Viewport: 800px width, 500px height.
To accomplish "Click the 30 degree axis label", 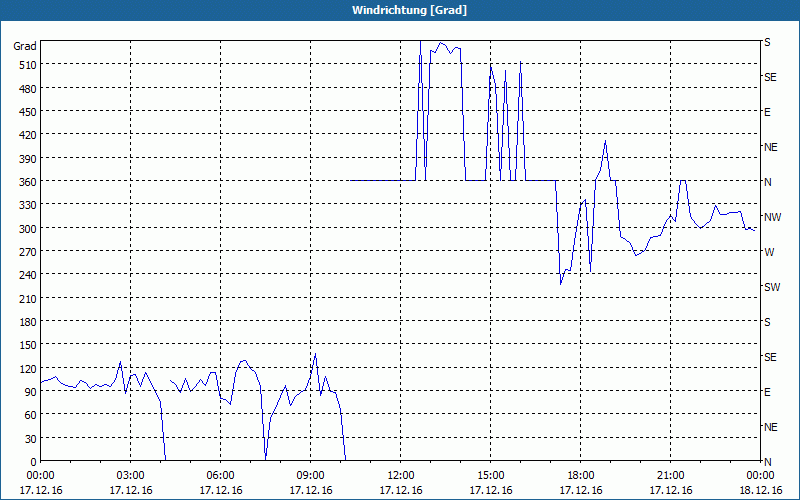I will pyautogui.click(x=31, y=439).
